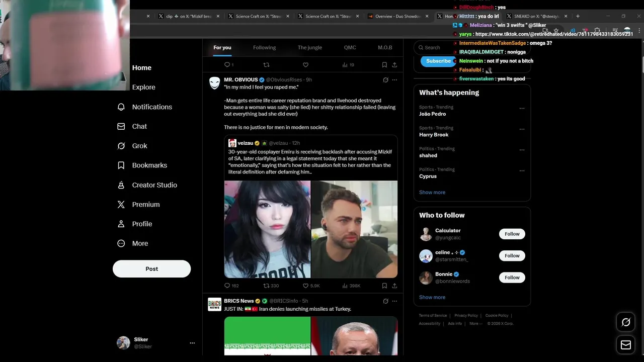This screenshot has height=362, width=644.
Task: Repost icon on the top partially visible post
Action: tap(267, 65)
